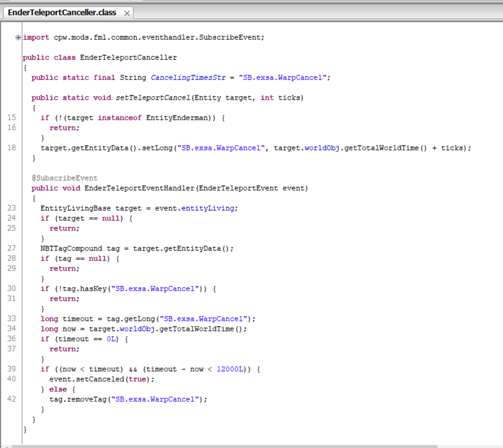This screenshot has height=448, width=503.
Task: Click the EnderTeleportCanceller class name in declaration
Action: point(128,58)
